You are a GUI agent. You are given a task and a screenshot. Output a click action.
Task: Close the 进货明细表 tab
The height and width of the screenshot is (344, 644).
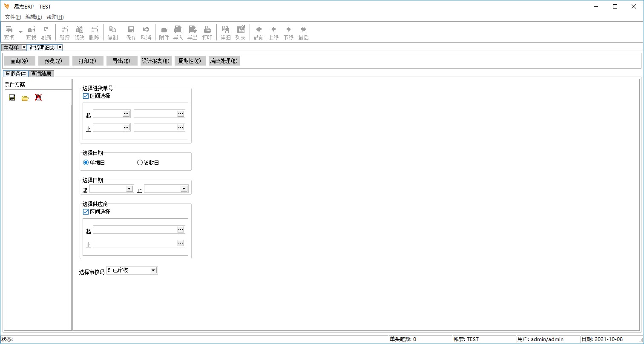pyautogui.click(x=60, y=47)
